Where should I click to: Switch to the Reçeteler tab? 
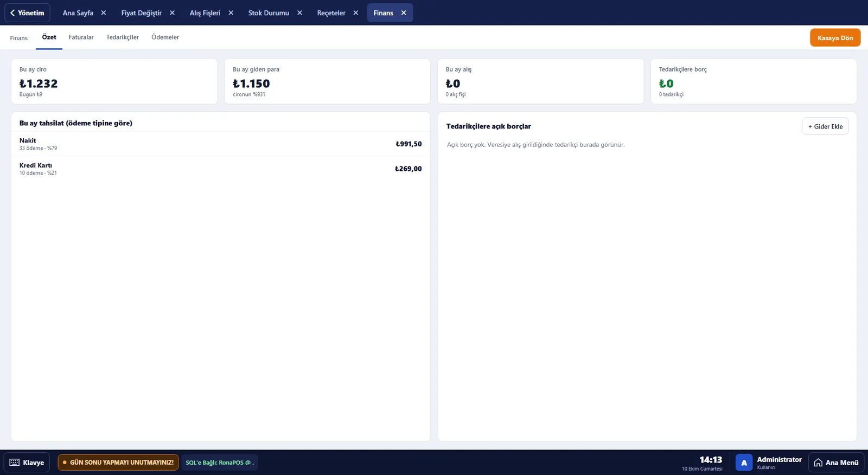331,13
